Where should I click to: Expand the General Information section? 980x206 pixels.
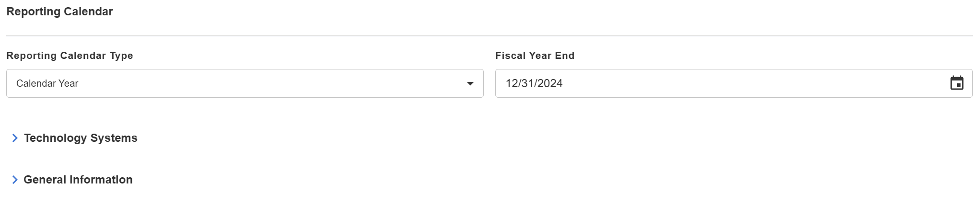click(x=72, y=180)
